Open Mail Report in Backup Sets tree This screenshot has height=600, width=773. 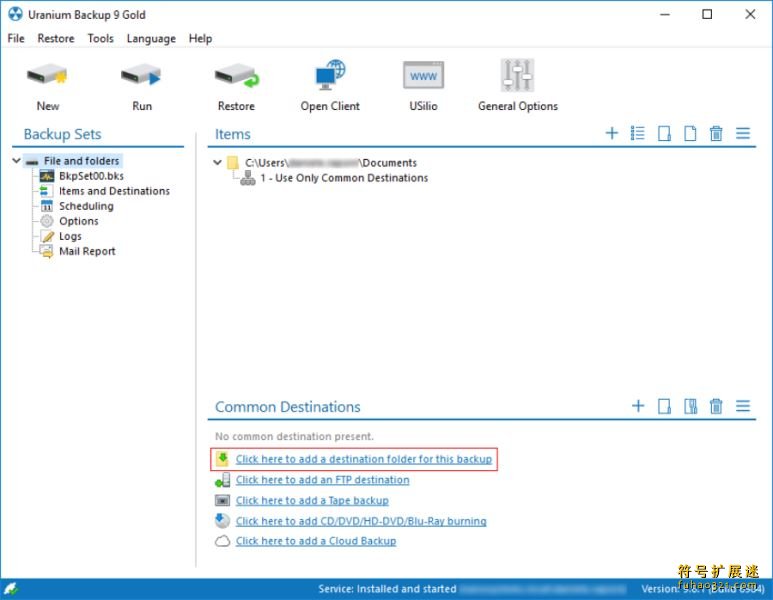[x=87, y=251]
